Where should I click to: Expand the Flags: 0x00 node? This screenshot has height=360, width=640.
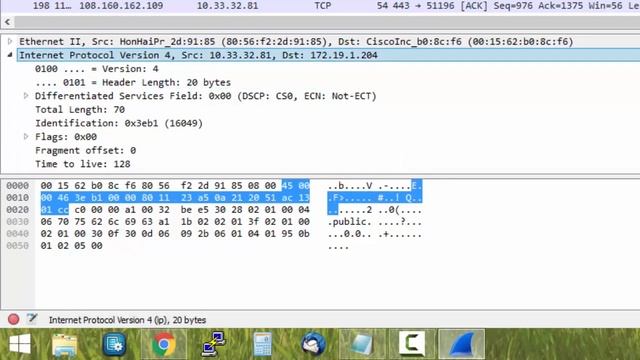(x=26, y=136)
